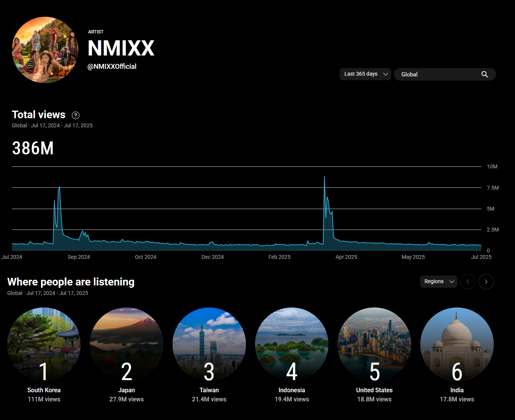Image resolution: width=515 pixels, height=420 pixels.
Task: Click the India label
Action: pos(457,390)
